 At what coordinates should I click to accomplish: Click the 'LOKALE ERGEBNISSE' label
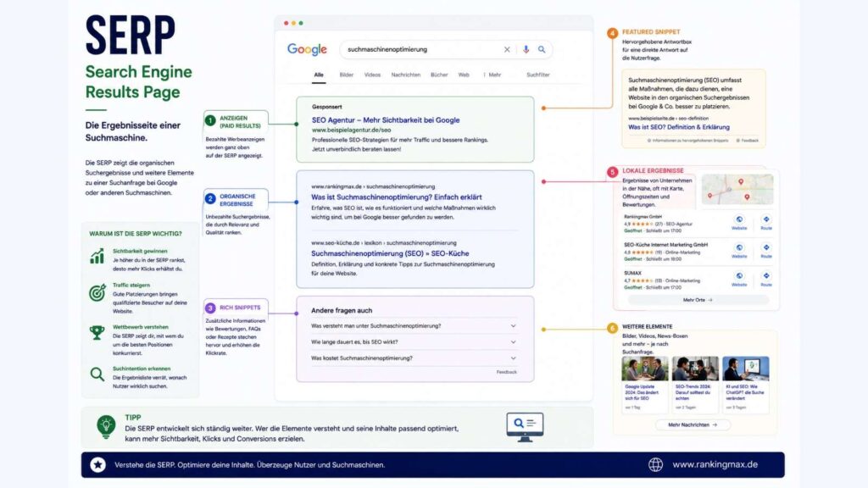(x=653, y=171)
